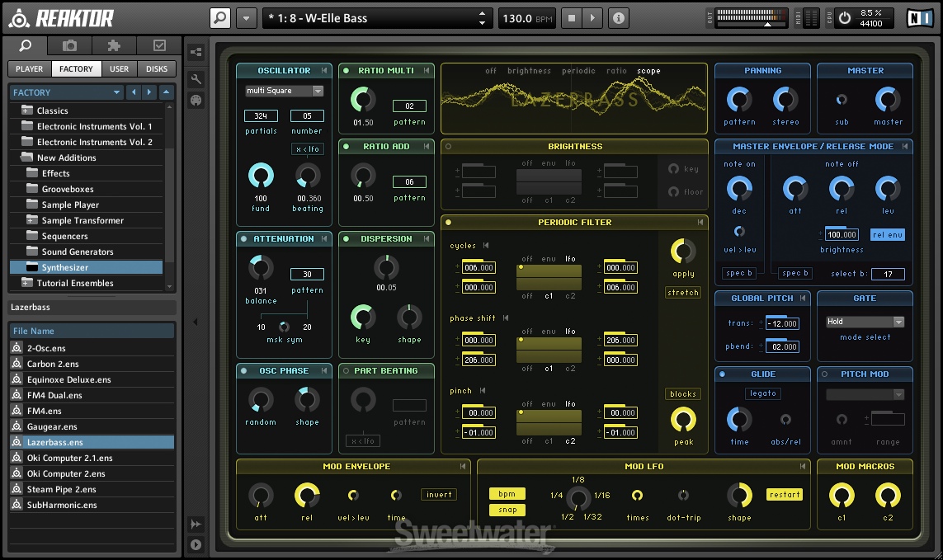
Task: Toggle the RATIO MULTI on/off light
Action: [346, 70]
